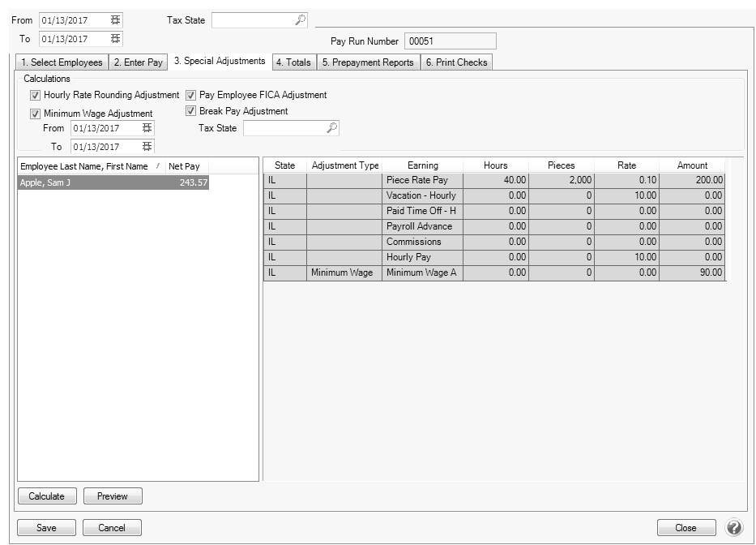Switch to the 4. Totals tab
This screenshot has width=756, height=545.
click(x=293, y=62)
